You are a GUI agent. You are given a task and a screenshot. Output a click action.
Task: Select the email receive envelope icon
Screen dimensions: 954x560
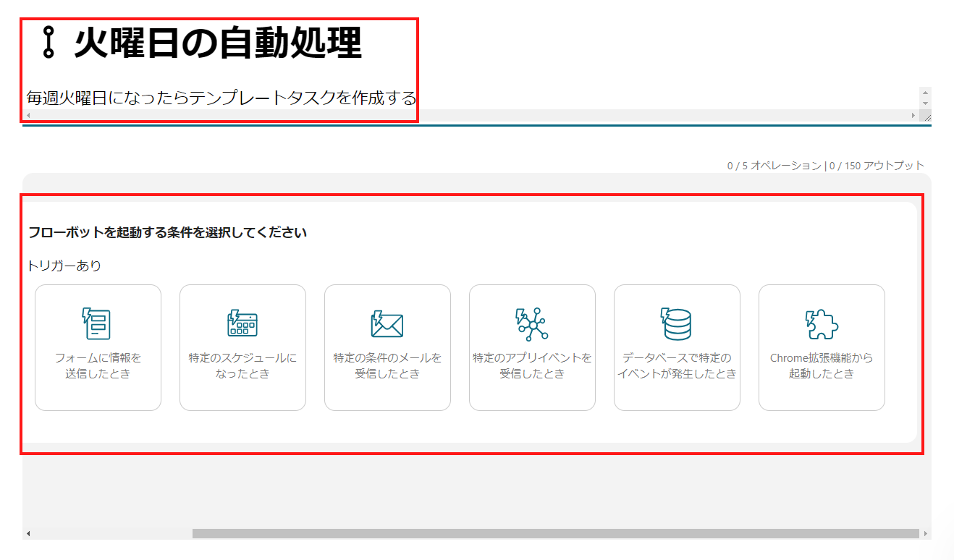pos(387,323)
